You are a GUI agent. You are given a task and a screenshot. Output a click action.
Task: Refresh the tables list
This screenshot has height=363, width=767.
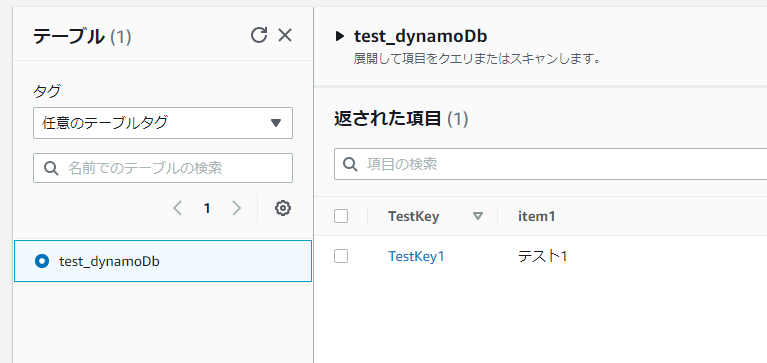click(x=259, y=35)
